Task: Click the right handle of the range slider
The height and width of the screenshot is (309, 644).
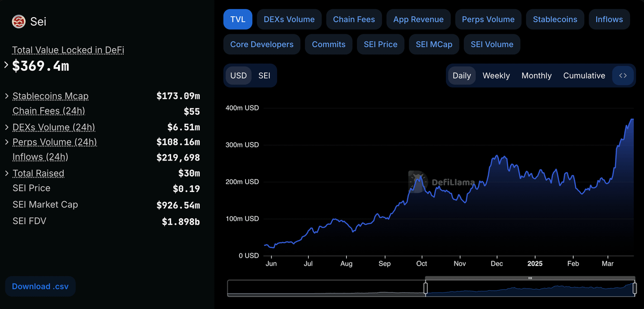Action: click(635, 288)
